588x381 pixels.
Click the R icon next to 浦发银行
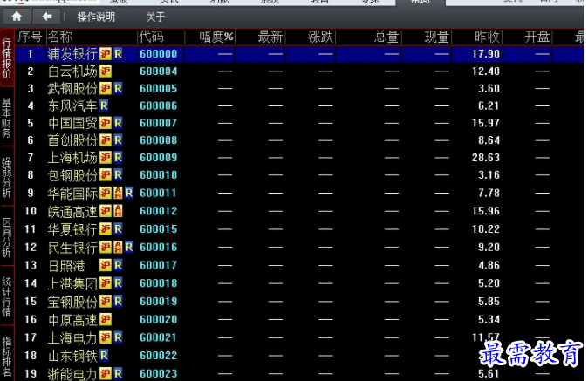click(x=118, y=54)
